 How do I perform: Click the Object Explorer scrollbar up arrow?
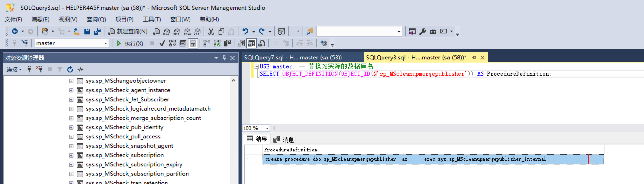234,81
